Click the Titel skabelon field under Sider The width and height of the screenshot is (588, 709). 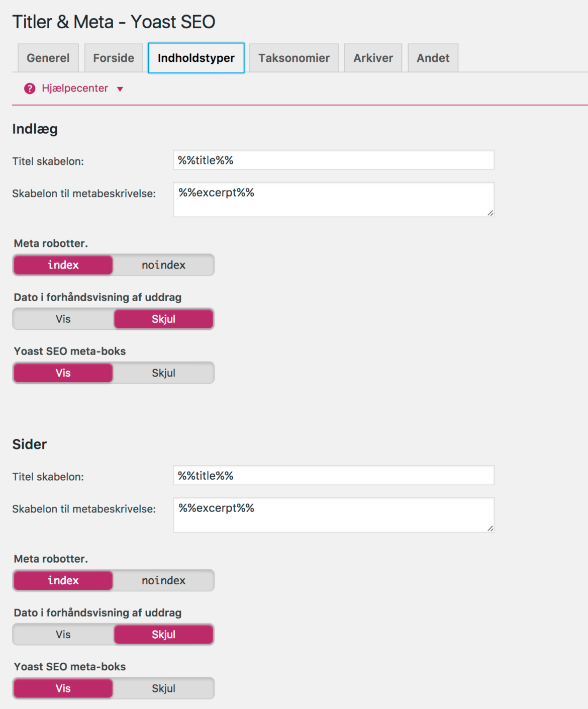pyautogui.click(x=333, y=475)
